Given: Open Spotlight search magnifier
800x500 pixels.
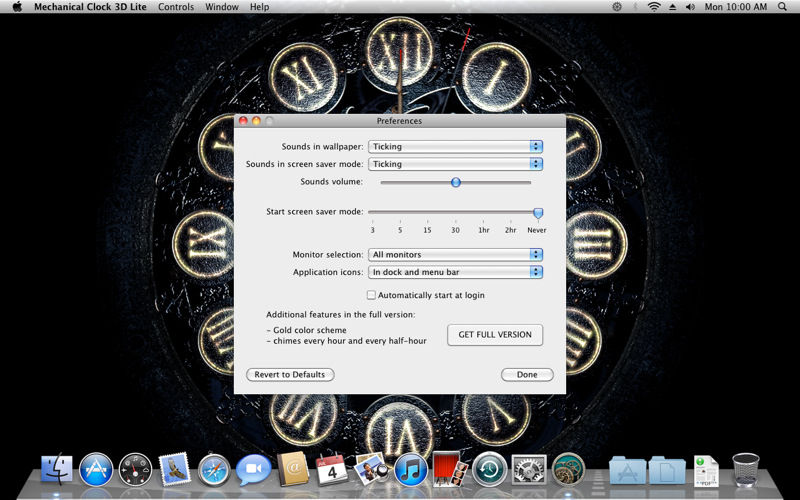Looking at the screenshot, I should (x=782, y=7).
